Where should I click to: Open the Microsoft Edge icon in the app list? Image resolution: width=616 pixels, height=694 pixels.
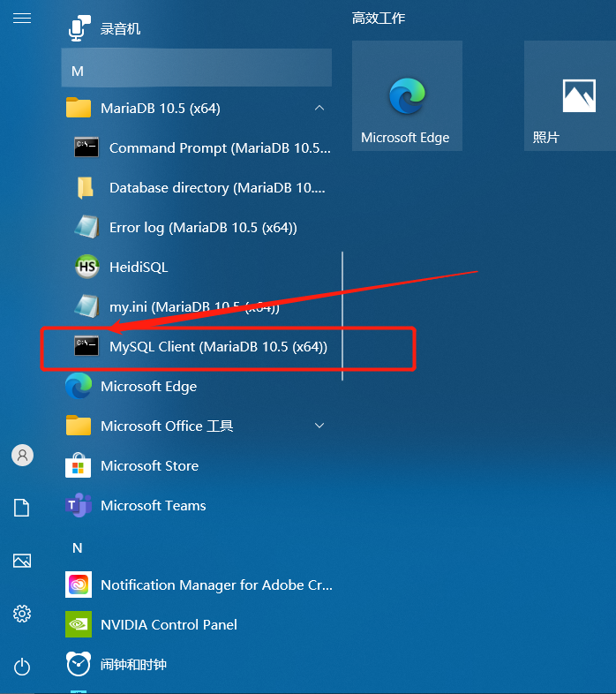[79, 386]
